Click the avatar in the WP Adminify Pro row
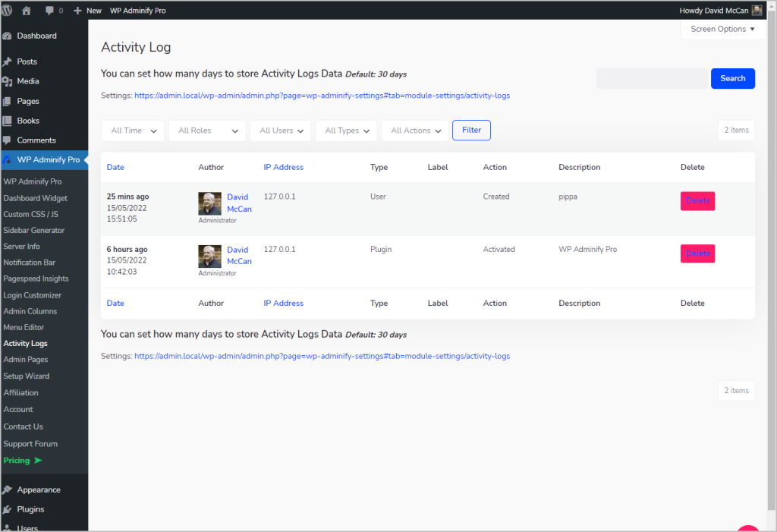This screenshot has width=777, height=532. pyautogui.click(x=209, y=257)
